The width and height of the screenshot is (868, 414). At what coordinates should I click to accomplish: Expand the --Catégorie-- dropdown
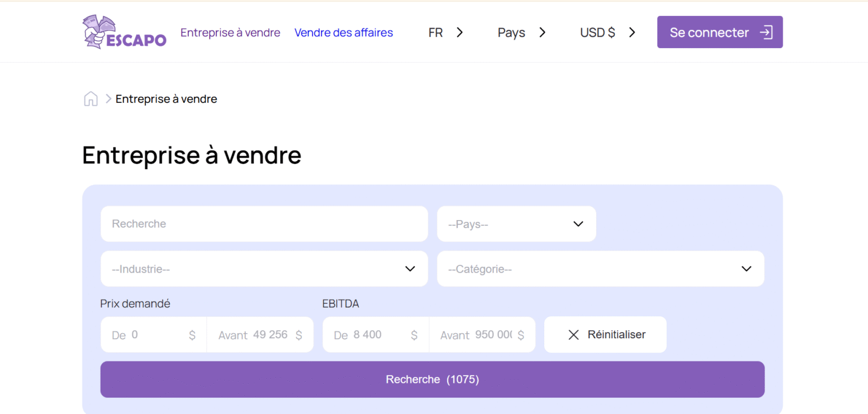pos(600,269)
